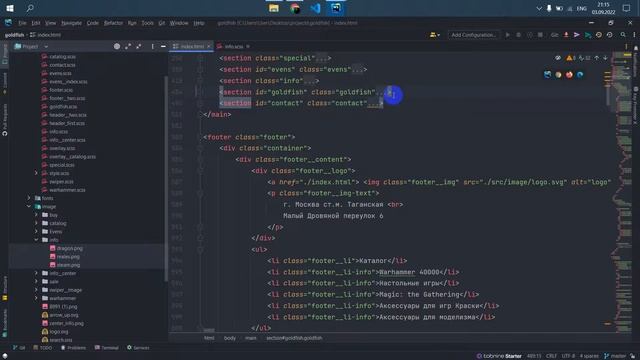This screenshot has height=360, width=640.
Task: Open page in built-in preview browser icon
Action: coord(548,75)
